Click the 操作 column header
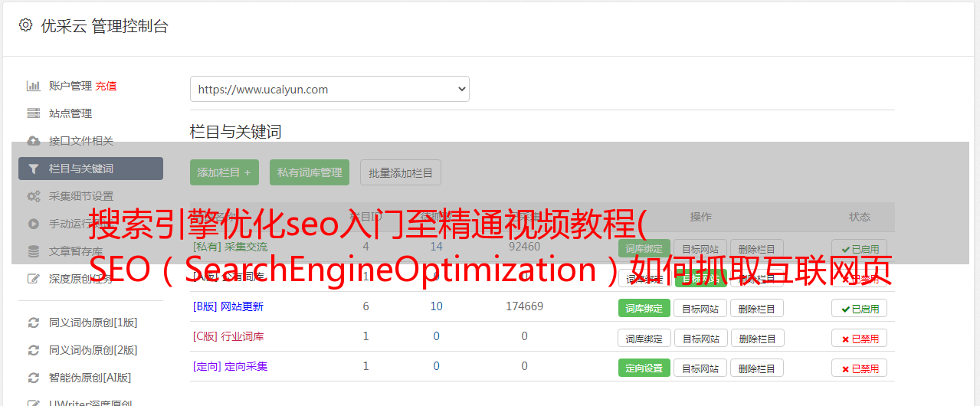The image size is (980, 406). (700, 217)
